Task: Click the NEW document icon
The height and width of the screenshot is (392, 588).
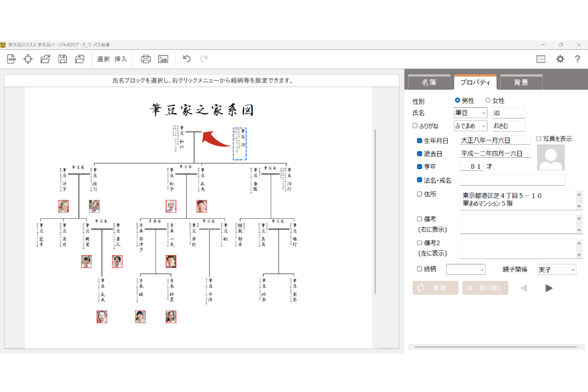Action: (12, 59)
